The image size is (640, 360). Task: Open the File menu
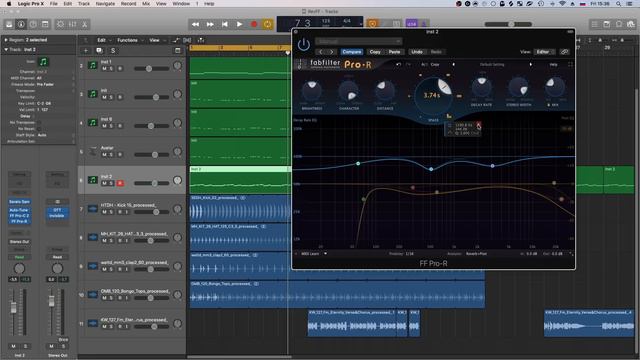click(53, 4)
